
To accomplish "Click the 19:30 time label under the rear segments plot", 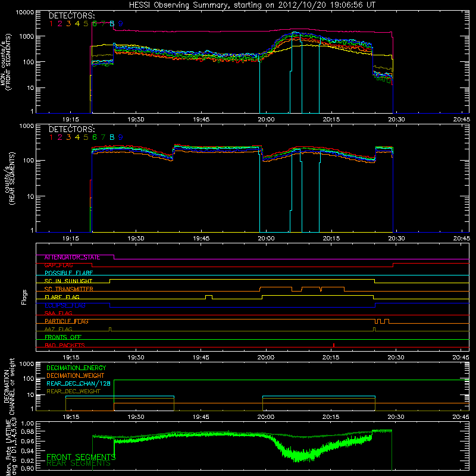I will tap(136, 239).
